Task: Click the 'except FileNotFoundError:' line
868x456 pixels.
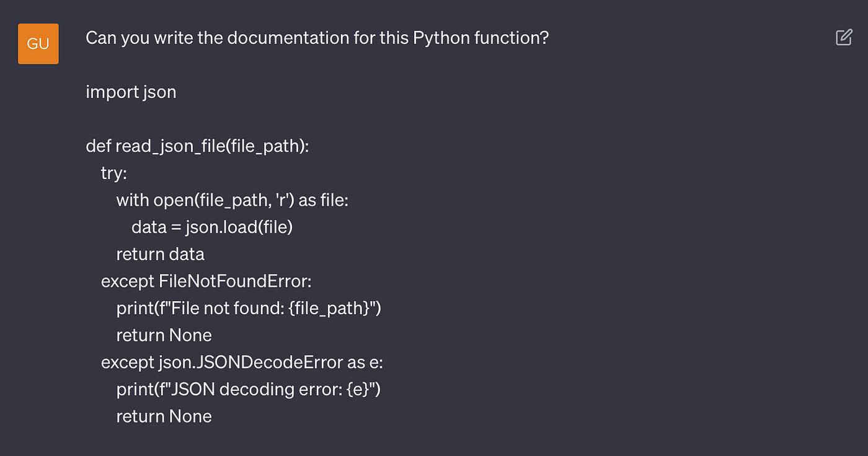Action: pos(206,281)
